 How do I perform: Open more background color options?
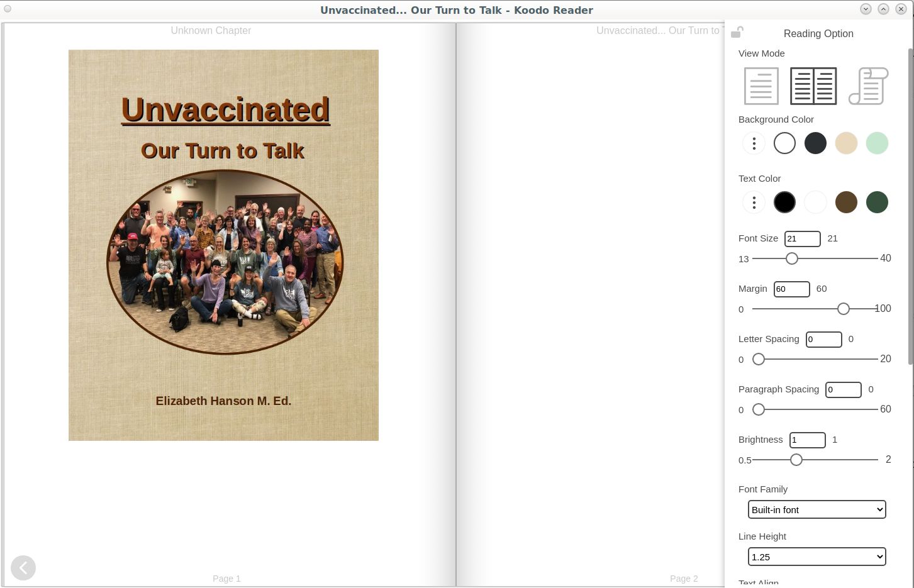(754, 143)
